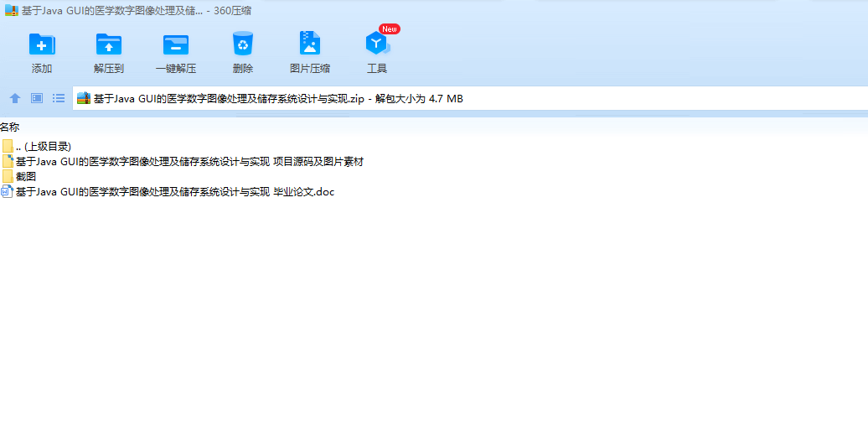This screenshot has height=421, width=868.
Task: Click the 图片压缩 label text
Action: [310, 69]
